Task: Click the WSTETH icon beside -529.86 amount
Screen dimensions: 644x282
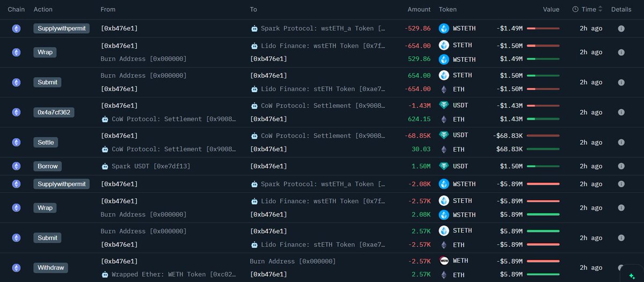Action: tap(444, 28)
